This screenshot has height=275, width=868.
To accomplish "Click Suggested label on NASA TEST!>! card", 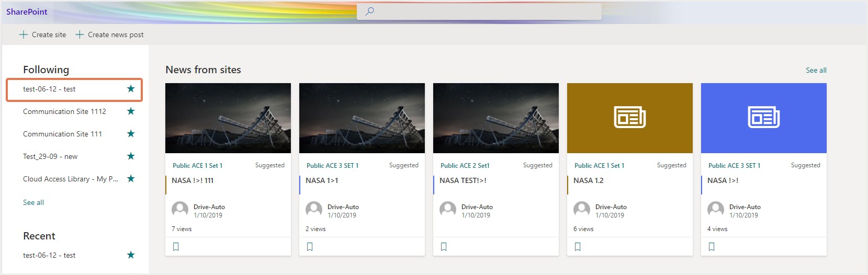I will coord(537,165).
